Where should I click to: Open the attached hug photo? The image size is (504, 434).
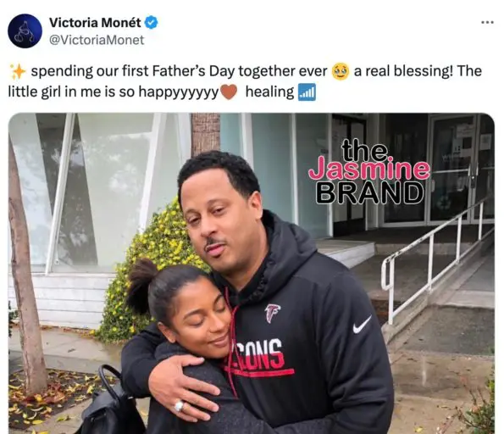pos(252,274)
